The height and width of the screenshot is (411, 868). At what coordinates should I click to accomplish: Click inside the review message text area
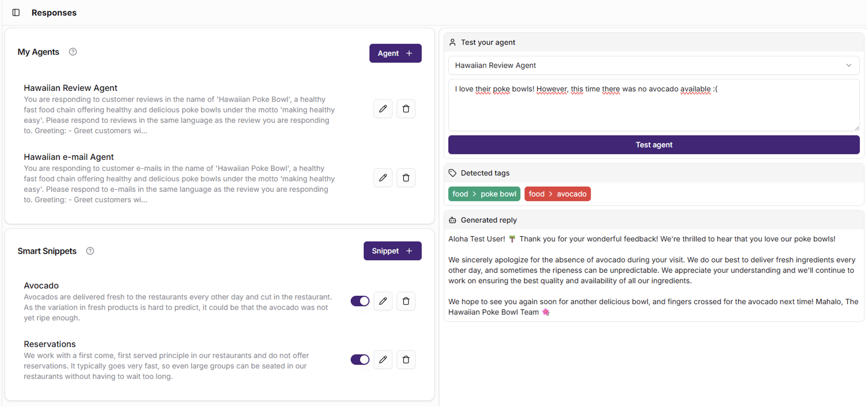click(653, 105)
